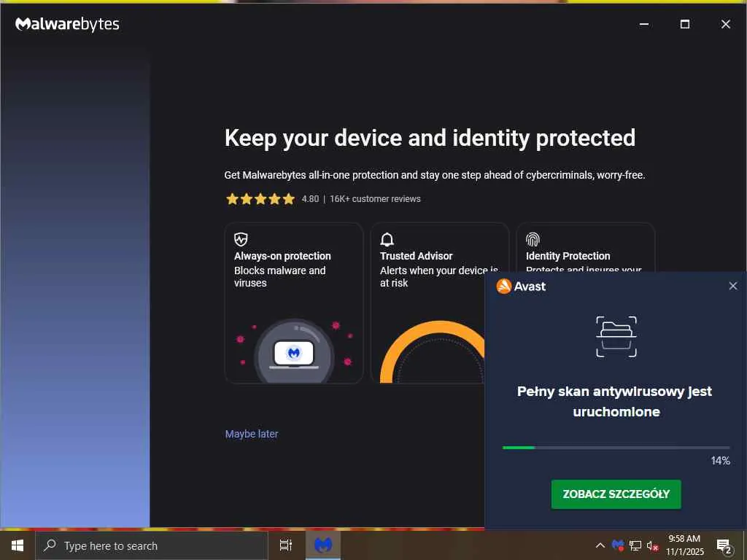Click the Malwarebytes system tray icon

point(618,545)
